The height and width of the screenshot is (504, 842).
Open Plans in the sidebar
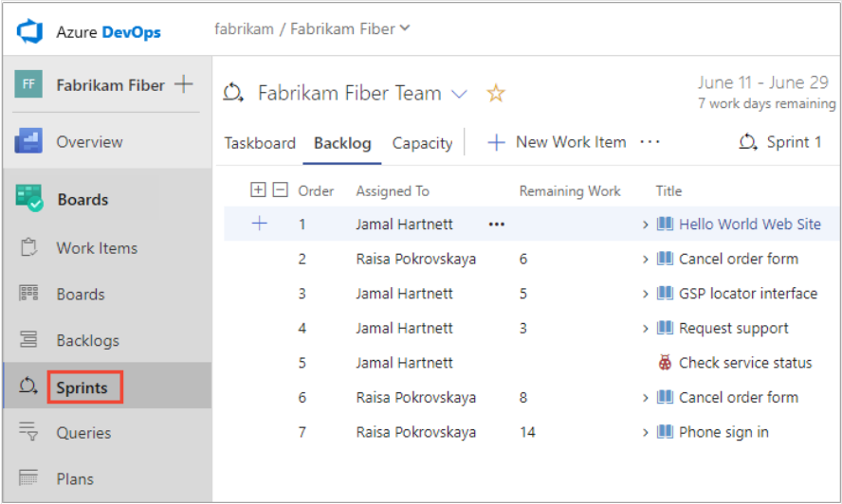pos(75,478)
